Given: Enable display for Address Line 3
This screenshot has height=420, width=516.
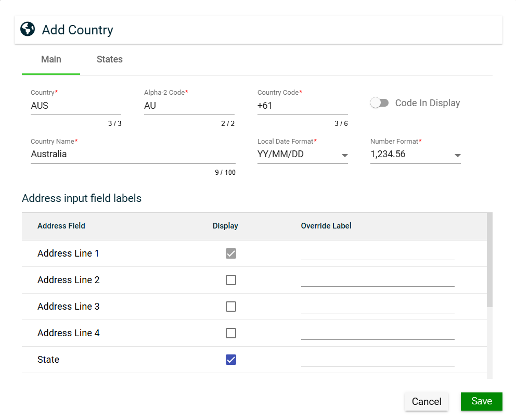Looking at the screenshot, I should [x=231, y=307].
